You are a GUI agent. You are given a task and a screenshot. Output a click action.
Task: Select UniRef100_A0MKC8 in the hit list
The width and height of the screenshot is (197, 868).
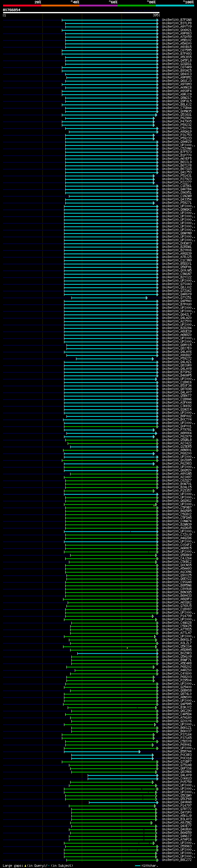tap(177, 88)
